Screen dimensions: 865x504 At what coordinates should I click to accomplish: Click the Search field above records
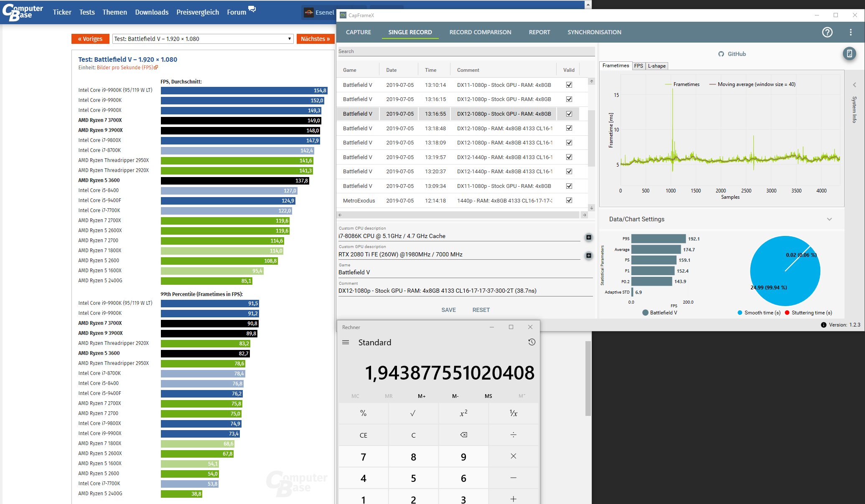click(x=466, y=51)
